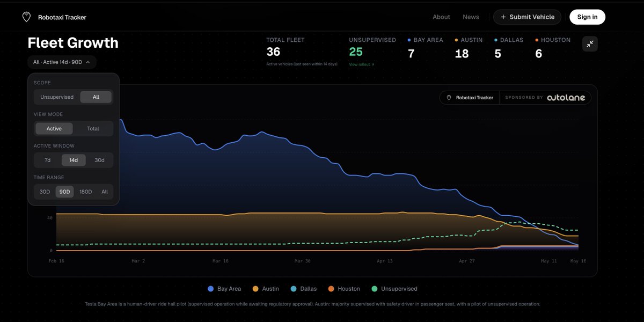Click the Fleet Growth heading
This screenshot has height=322, width=644.
(73, 43)
